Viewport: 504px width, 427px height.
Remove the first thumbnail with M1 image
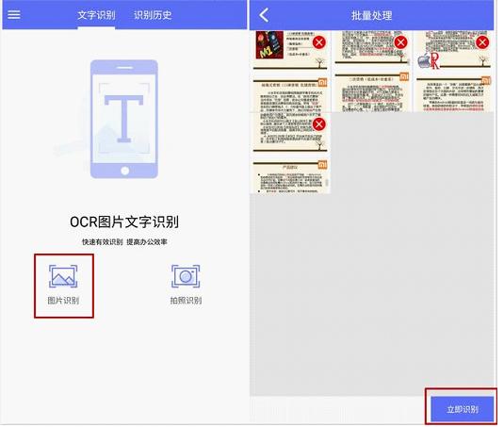tap(319, 42)
